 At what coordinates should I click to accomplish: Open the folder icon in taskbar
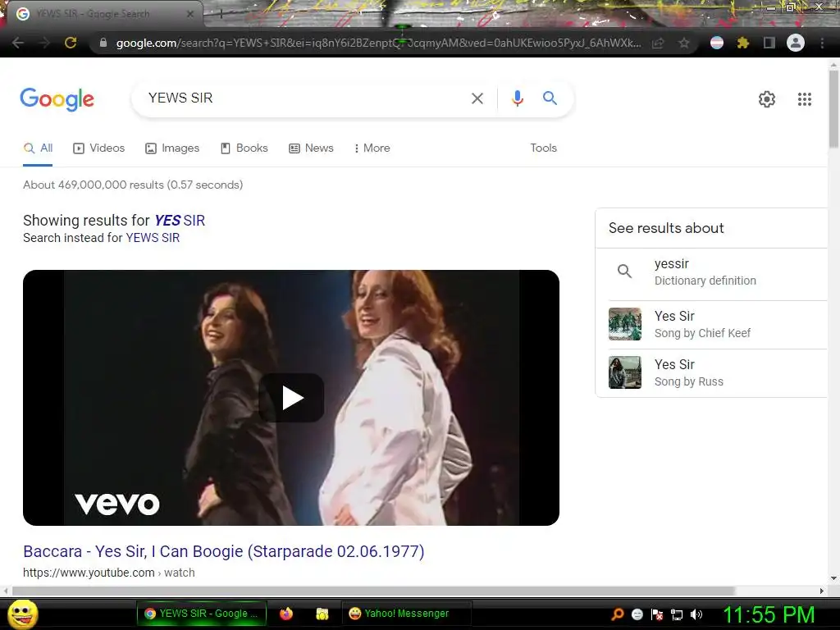point(322,614)
